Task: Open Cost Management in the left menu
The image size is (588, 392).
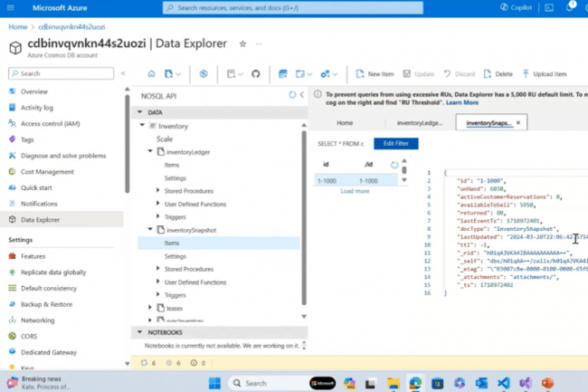Action: point(47,172)
